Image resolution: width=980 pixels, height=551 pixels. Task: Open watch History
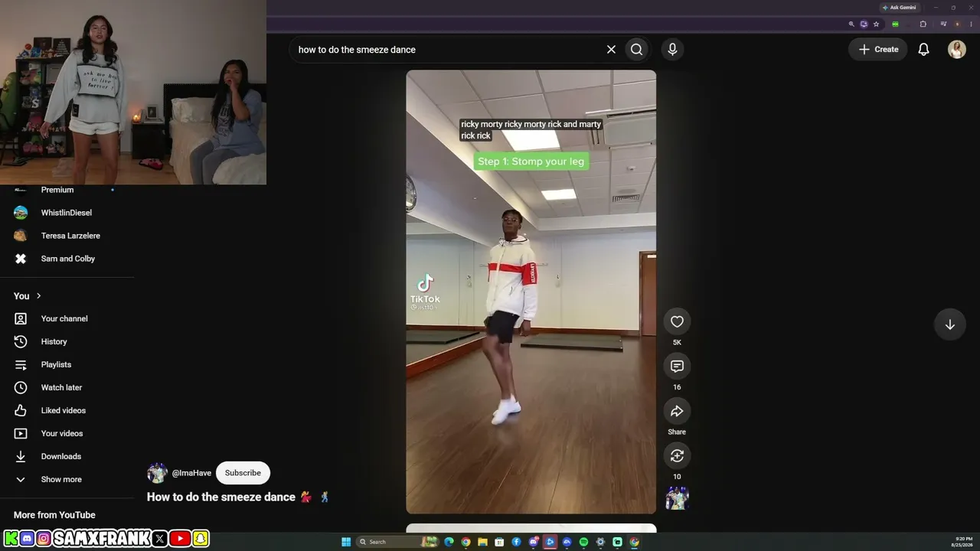[x=54, y=342]
